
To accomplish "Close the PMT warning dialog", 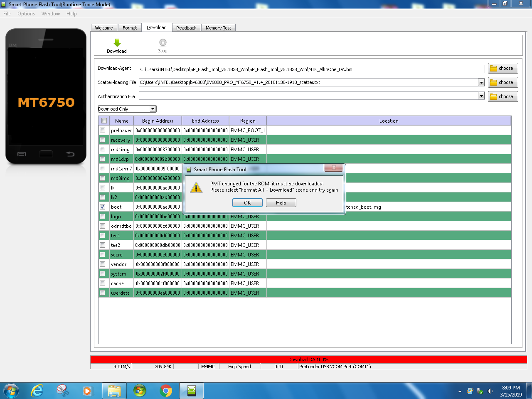I will (x=334, y=168).
